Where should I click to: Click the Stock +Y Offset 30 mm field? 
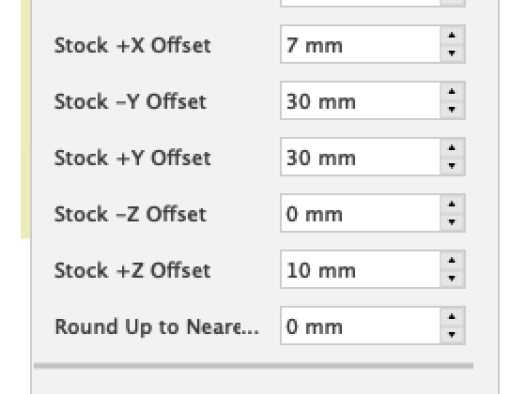click(x=360, y=157)
